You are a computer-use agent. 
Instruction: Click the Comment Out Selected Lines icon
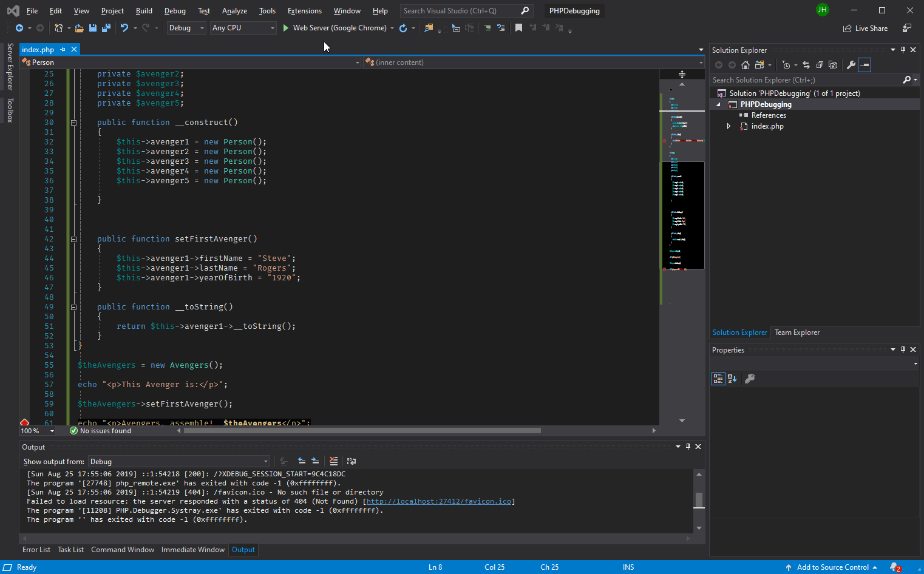pyautogui.click(x=487, y=28)
